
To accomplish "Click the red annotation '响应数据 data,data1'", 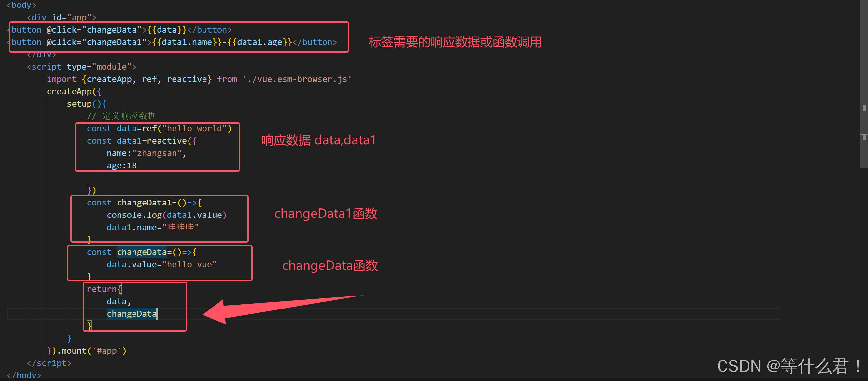I will 318,140.
